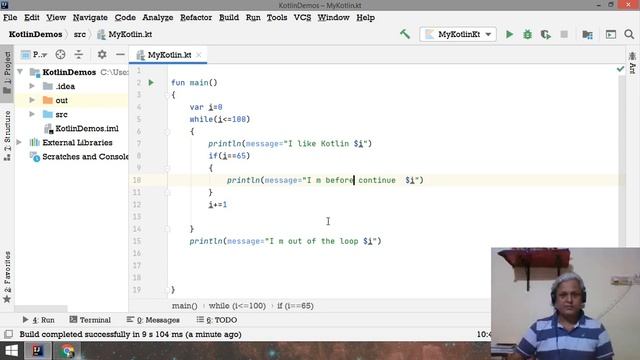640x360 pixels.
Task: Open the Edit menu
Action: pyautogui.click(x=31, y=18)
